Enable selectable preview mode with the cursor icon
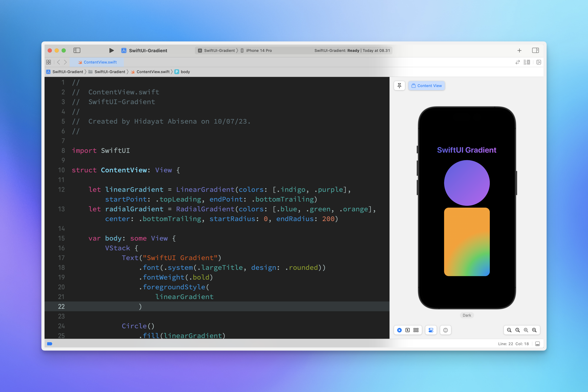The height and width of the screenshot is (392, 588). tap(408, 330)
